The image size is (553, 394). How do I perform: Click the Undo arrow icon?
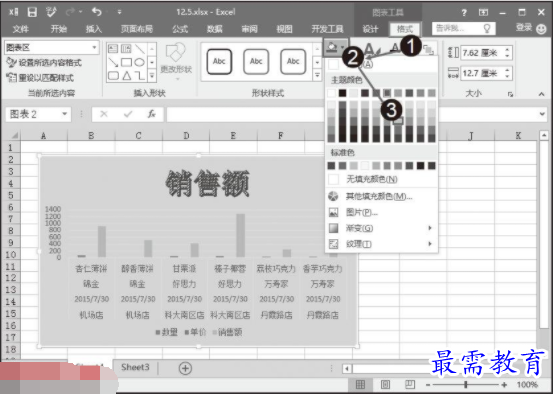click(96, 12)
